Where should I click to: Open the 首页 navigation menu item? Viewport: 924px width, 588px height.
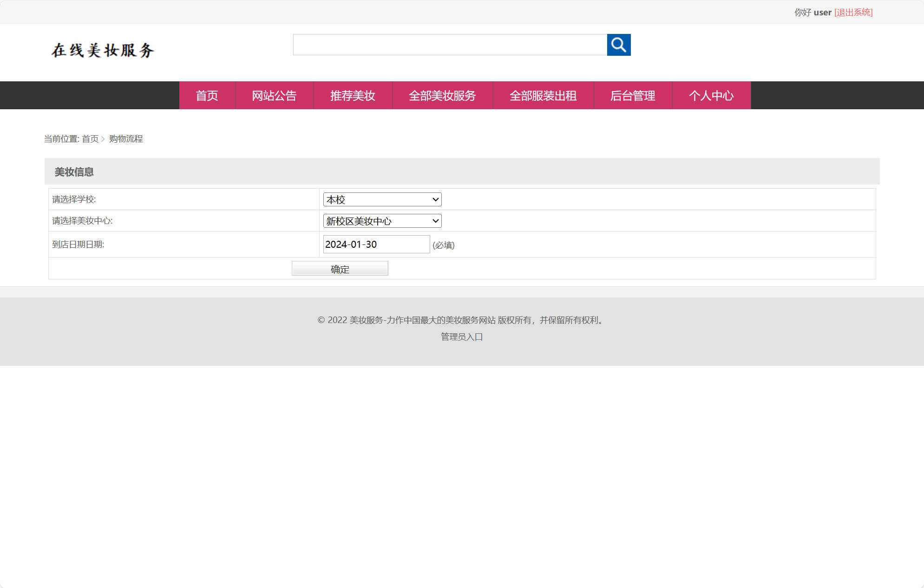coord(207,95)
